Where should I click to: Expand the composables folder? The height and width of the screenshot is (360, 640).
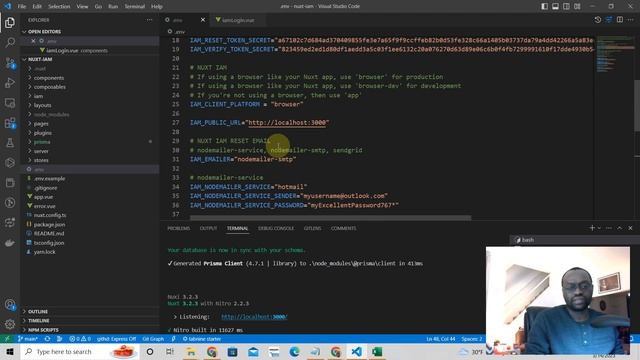49,87
